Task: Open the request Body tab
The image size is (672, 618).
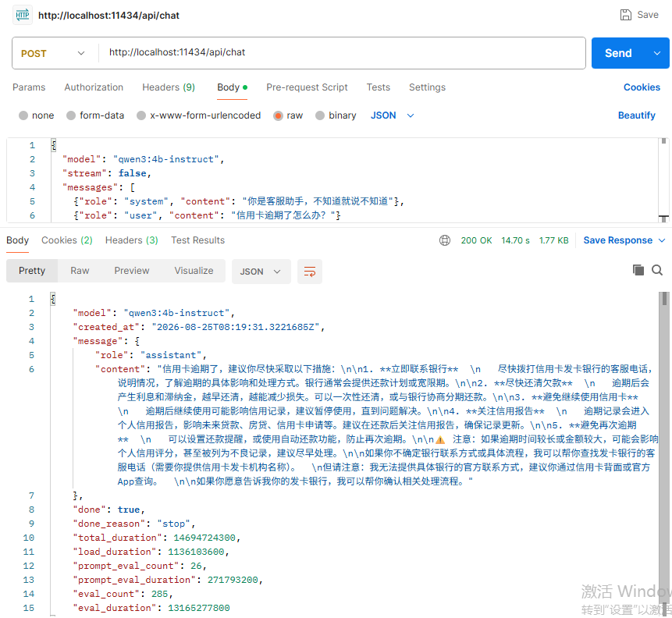Action: click(232, 87)
